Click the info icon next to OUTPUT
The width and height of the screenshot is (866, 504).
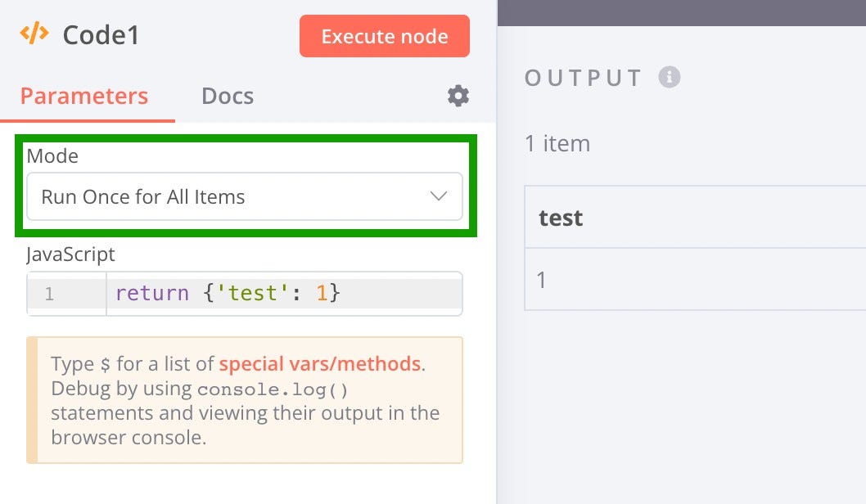670,77
